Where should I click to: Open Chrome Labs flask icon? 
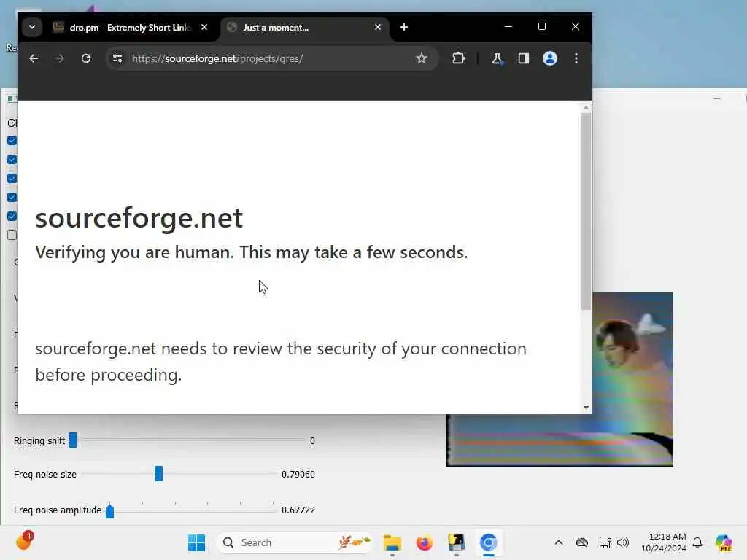click(x=497, y=58)
